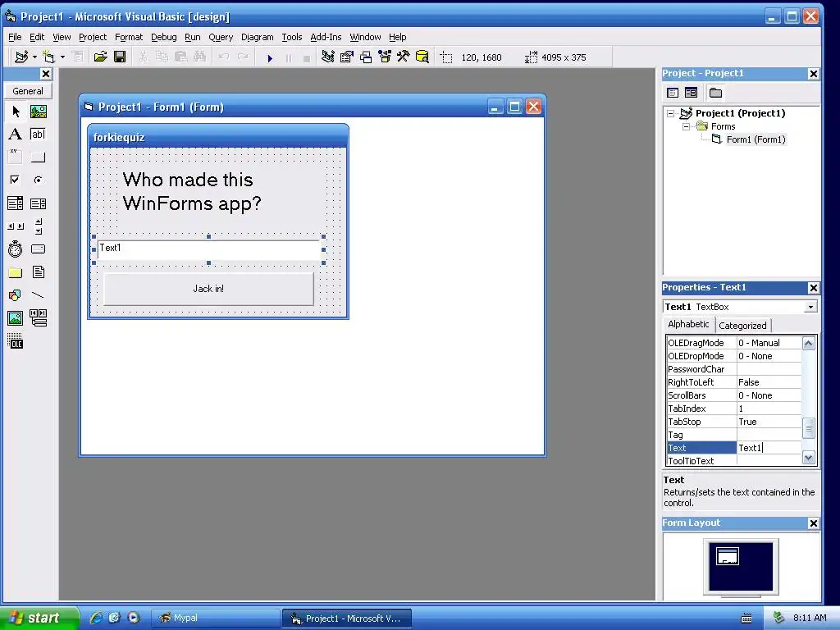Open the File menu
Screen dimensions: 840x630
pyautogui.click(x=15, y=37)
